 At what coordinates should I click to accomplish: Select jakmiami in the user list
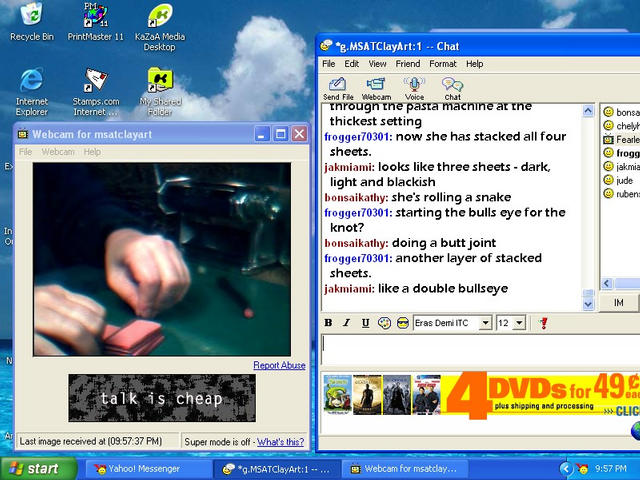(x=621, y=167)
